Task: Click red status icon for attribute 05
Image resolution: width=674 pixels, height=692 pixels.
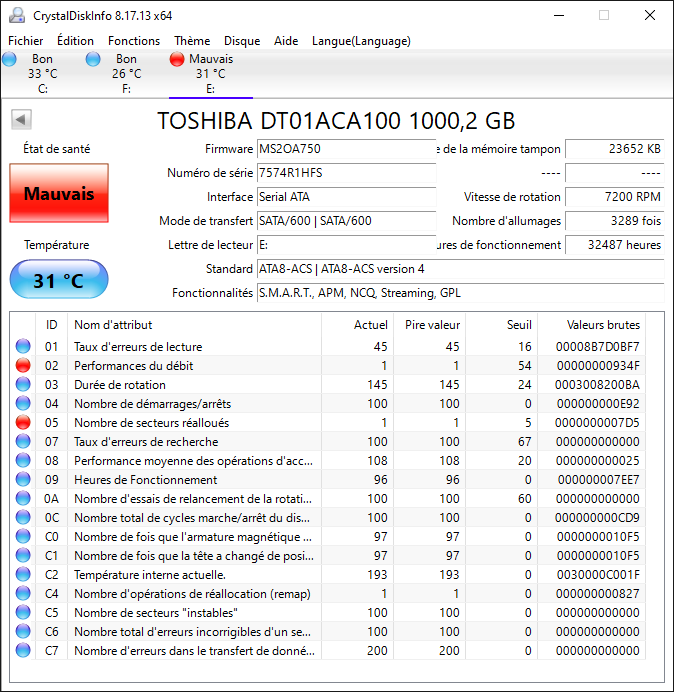Action: [23, 422]
